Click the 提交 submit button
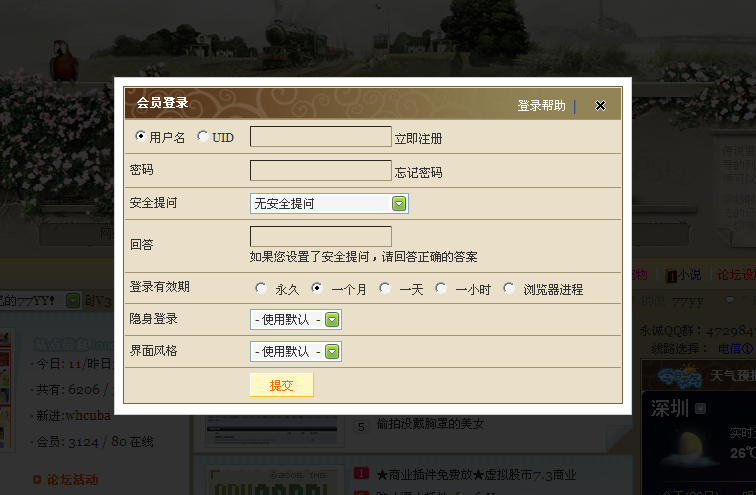Viewport: 756px width, 495px height. tap(282, 385)
